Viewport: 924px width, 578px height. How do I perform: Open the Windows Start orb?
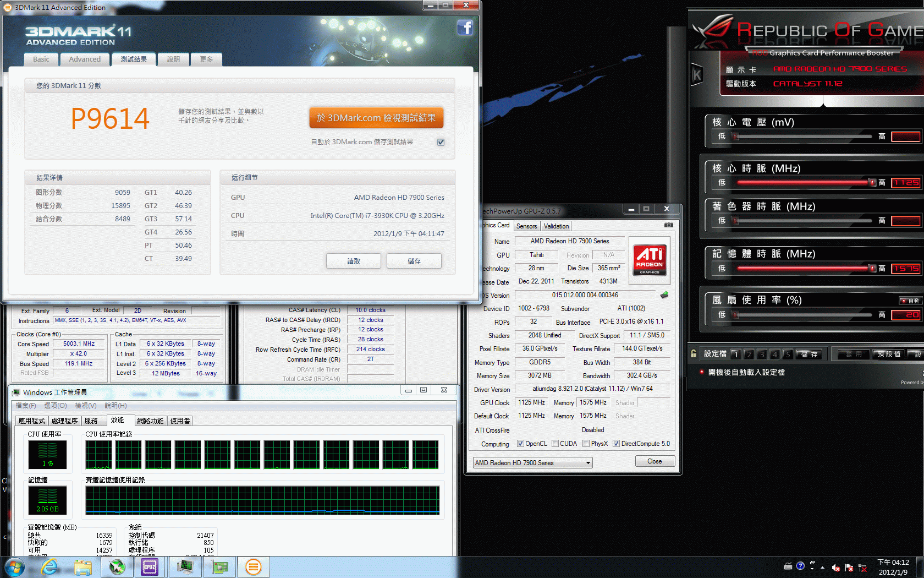(14, 567)
